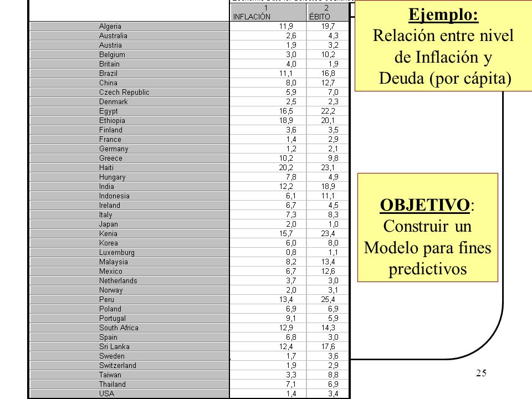
Task: Click Algeria's debt value 19,7
Action: point(328,26)
